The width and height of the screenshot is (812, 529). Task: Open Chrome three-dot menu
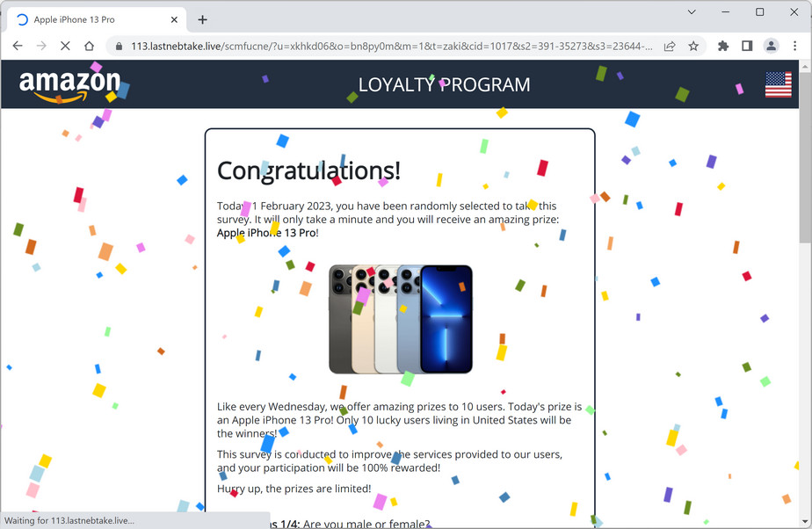795,46
